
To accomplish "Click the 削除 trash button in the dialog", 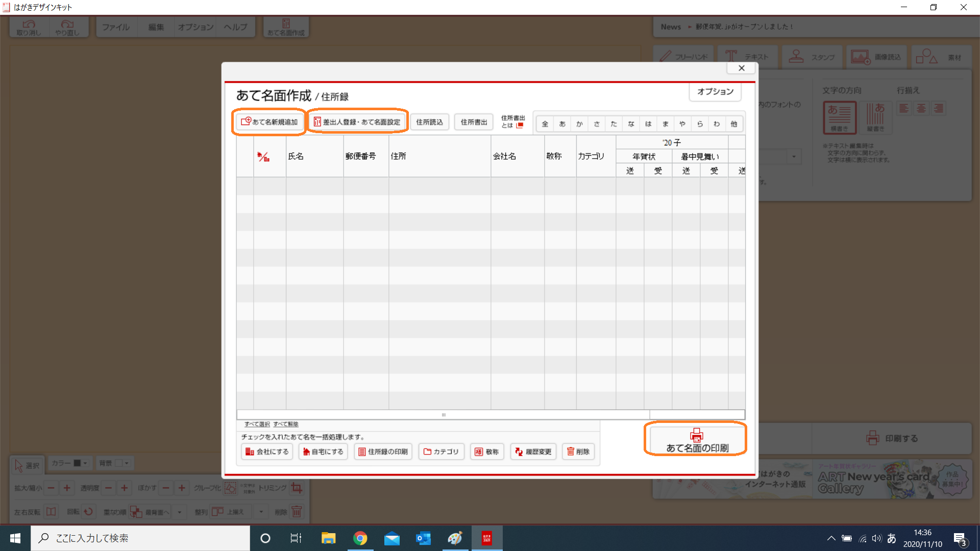I will point(578,452).
